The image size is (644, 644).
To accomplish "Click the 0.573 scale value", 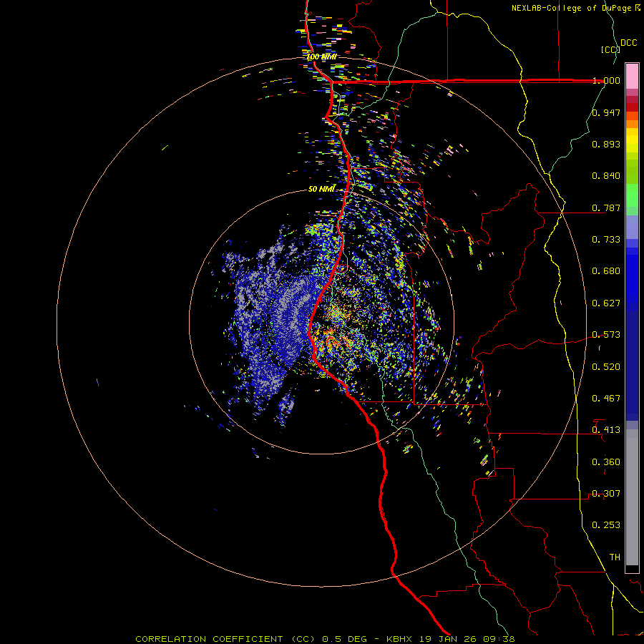I will [x=606, y=335].
